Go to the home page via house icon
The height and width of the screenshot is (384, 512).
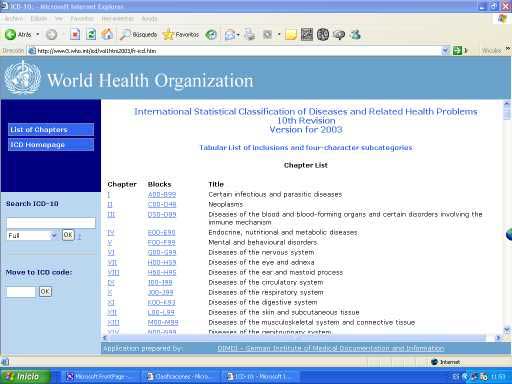[x=107, y=34]
